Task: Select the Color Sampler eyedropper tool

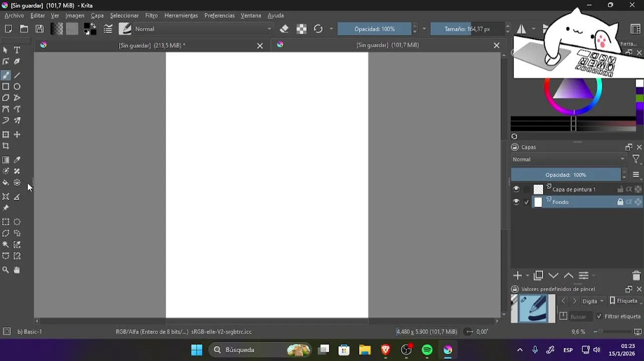Action: click(x=17, y=160)
